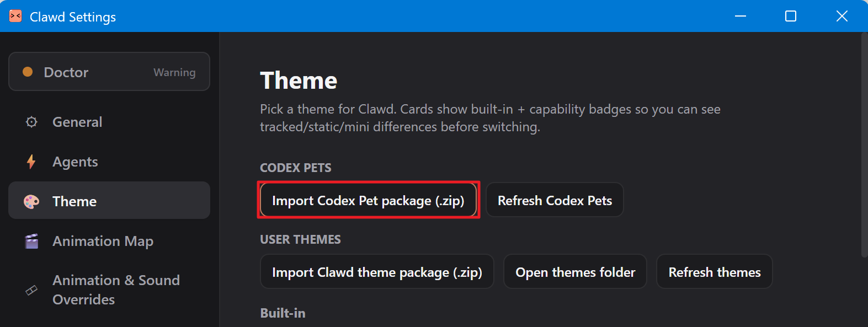Screen dimensions: 868x327
Task: Click the Animation & Sound Overrides icon
Action: pos(31,290)
